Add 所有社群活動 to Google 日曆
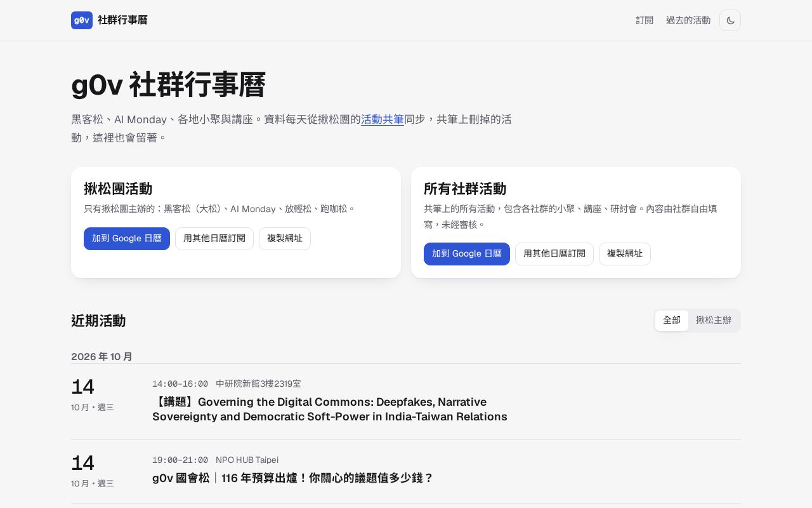Viewport: 812px width, 508px height. point(467,254)
